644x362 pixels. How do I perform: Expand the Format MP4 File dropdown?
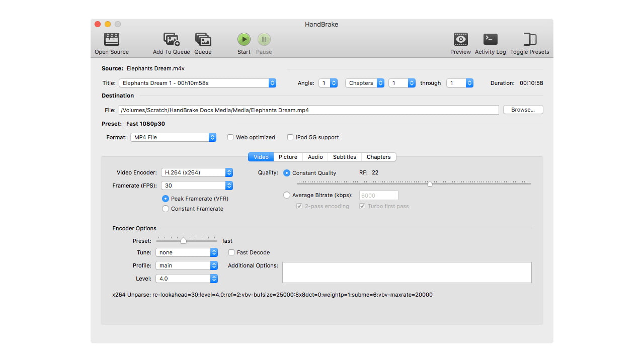[173, 137]
